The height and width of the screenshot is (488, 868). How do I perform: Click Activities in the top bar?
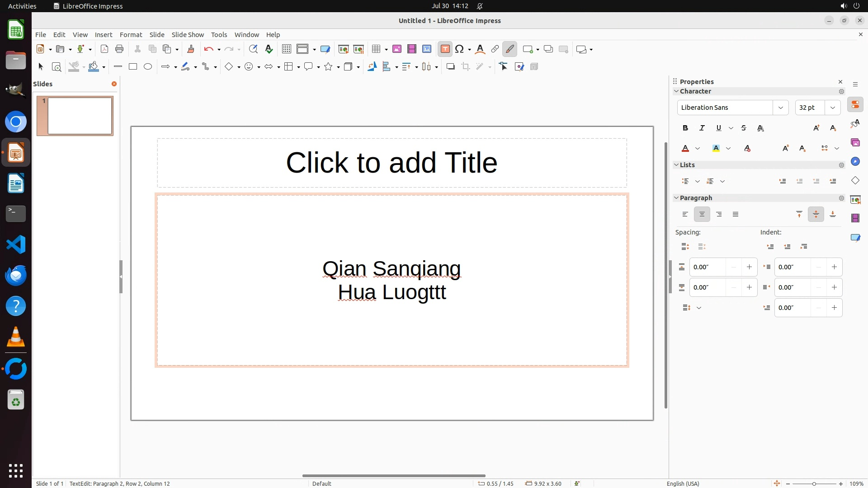(x=22, y=6)
